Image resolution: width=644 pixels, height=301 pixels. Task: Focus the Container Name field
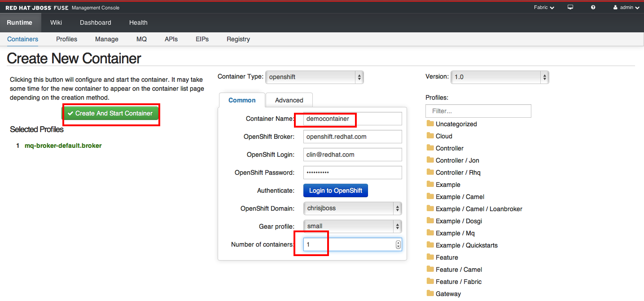[x=353, y=119]
